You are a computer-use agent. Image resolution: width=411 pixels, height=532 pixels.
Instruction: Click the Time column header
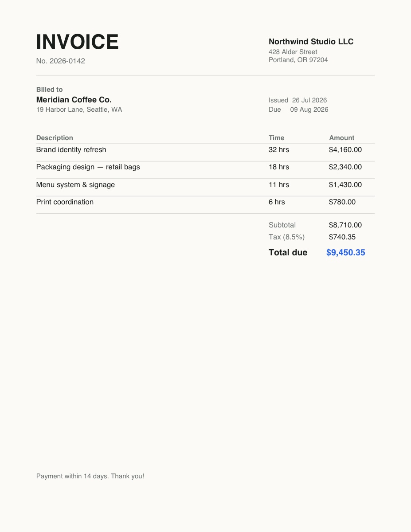[x=277, y=138]
